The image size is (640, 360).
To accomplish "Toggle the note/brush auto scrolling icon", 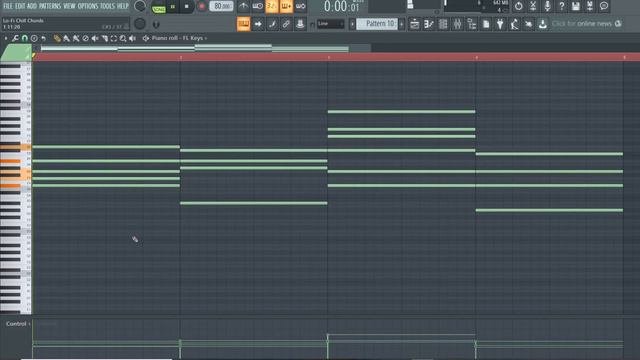I will coord(272,24).
